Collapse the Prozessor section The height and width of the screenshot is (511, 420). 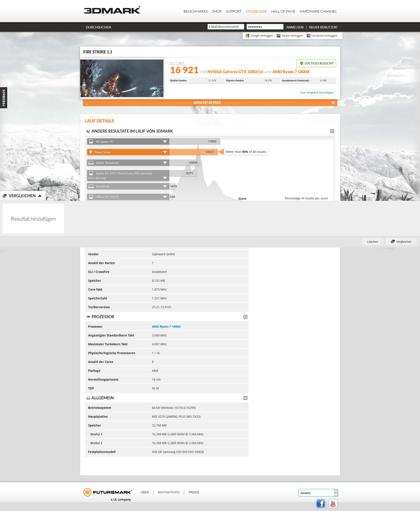point(245,317)
